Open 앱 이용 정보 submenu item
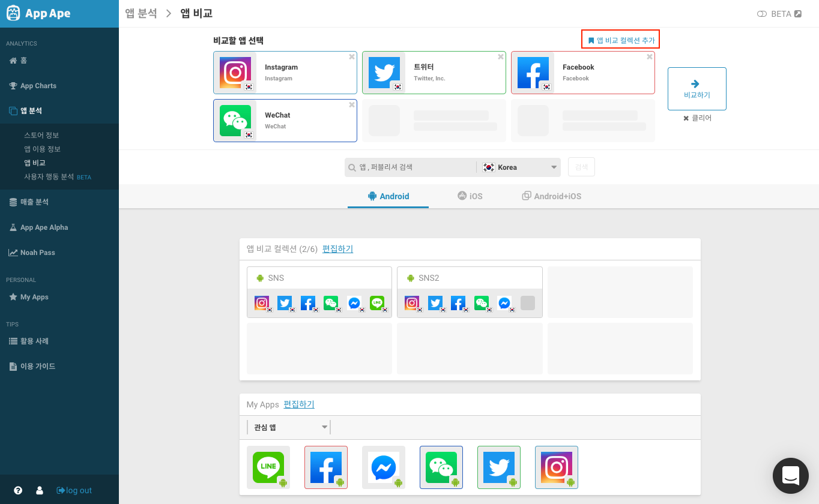 pyautogui.click(x=42, y=149)
